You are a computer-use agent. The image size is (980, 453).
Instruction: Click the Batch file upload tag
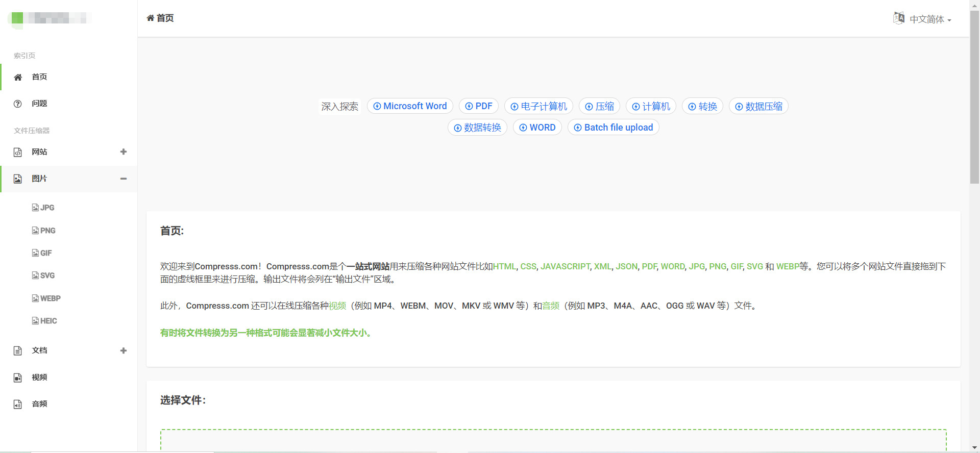click(613, 128)
